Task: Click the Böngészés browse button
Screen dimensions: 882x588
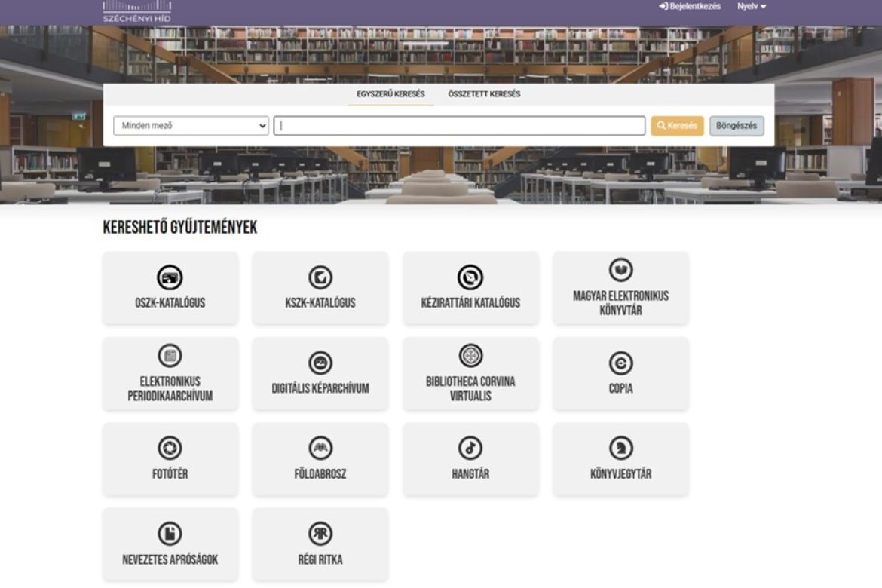Action: coord(737,125)
